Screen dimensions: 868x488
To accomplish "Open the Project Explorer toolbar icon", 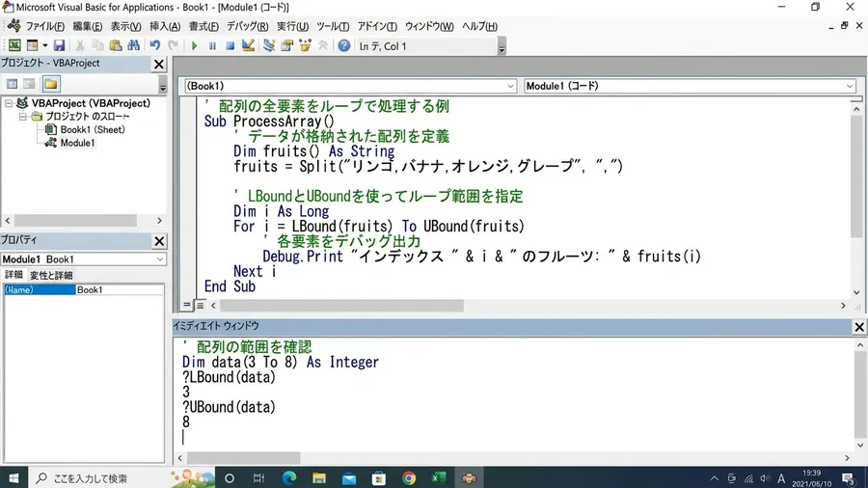I will point(269,46).
